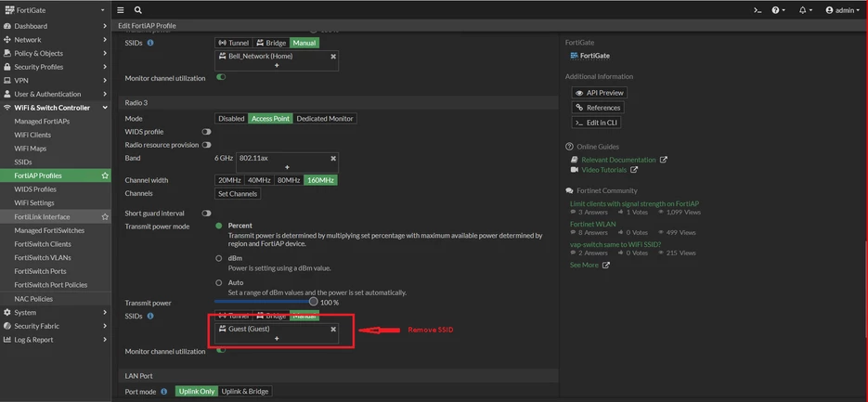Open WiFi Clients page
This screenshot has width=868, height=402.
(32, 136)
